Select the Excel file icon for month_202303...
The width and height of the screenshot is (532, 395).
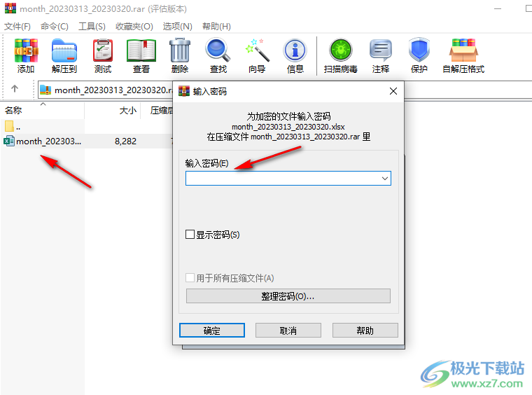click(9, 141)
